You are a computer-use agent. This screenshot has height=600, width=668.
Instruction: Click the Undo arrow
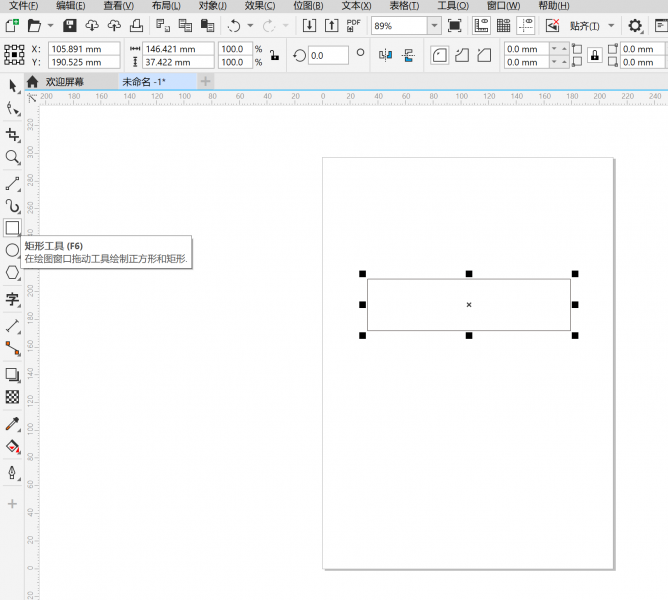234,26
